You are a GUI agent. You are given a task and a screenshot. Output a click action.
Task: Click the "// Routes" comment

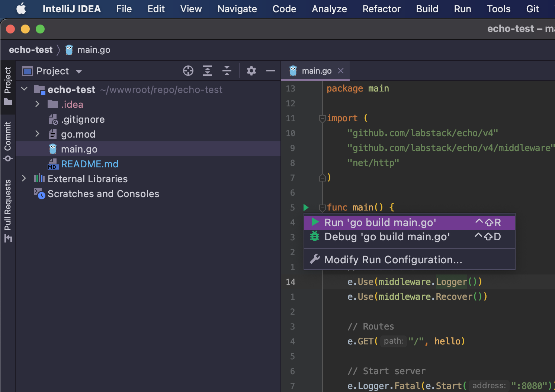click(370, 327)
